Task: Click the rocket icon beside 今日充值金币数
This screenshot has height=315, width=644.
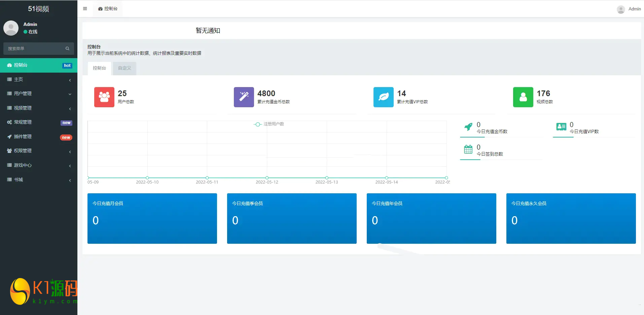Action: pyautogui.click(x=468, y=127)
